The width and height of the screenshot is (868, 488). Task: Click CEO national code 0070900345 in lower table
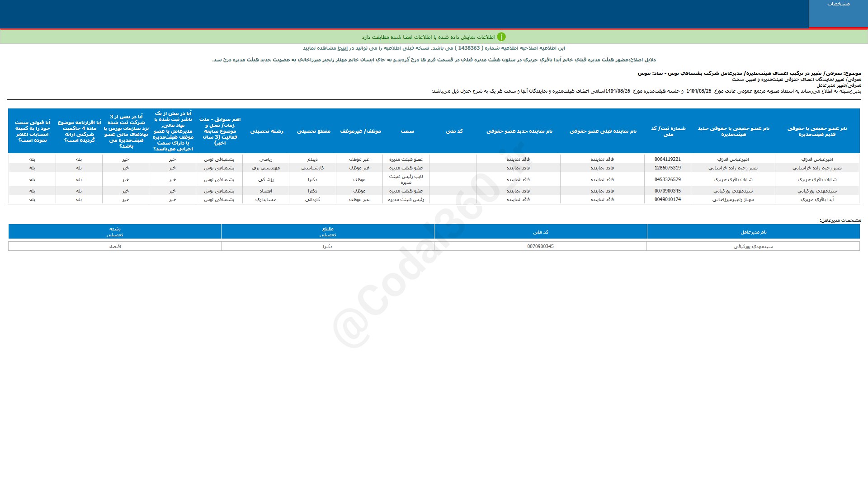(540, 247)
